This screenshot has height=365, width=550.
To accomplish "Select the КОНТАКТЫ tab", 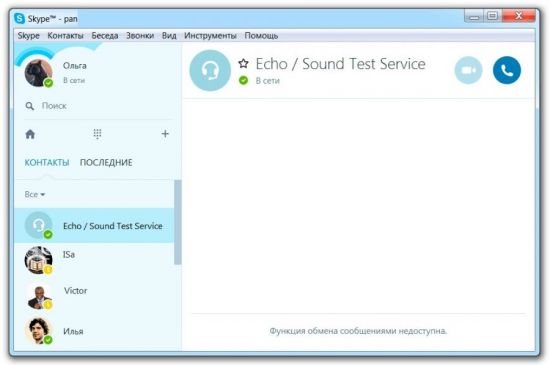I will coord(47,163).
